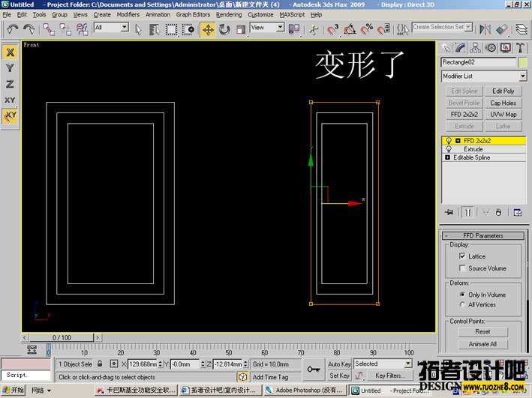Restrict transform to the Y axis
Screen dimensions: 532x398
pyautogui.click(x=10, y=68)
